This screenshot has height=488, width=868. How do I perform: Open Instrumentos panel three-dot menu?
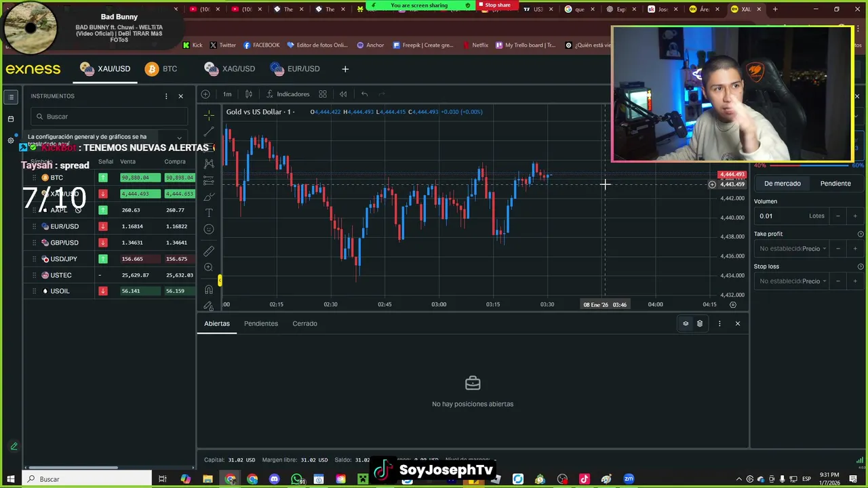pyautogui.click(x=166, y=96)
